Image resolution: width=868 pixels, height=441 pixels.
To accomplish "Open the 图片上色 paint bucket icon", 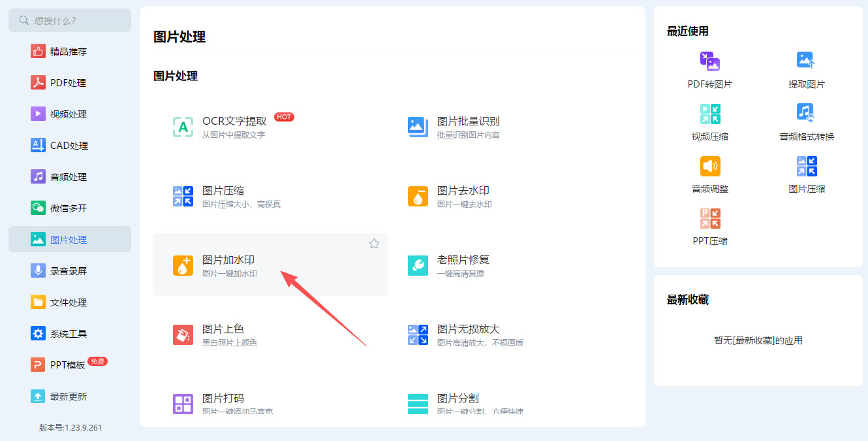I will point(183,335).
